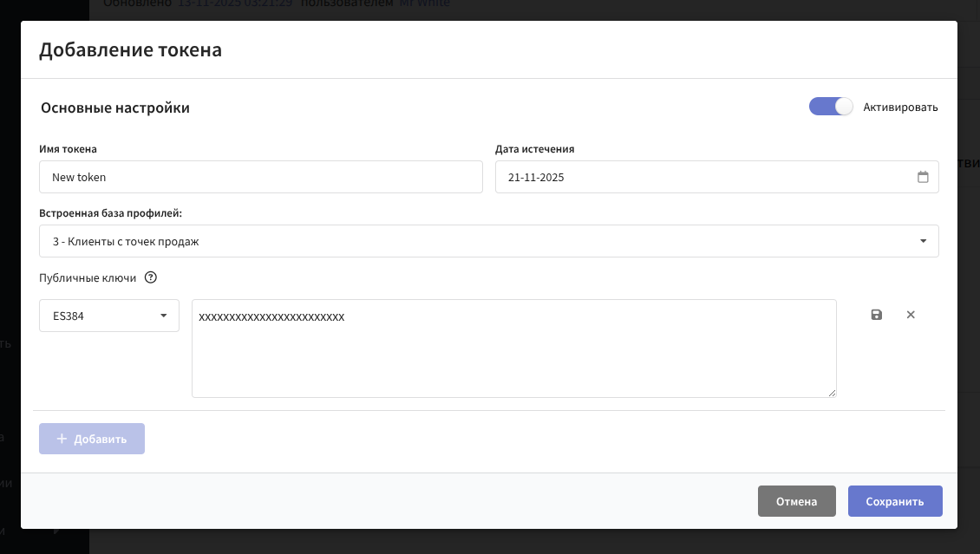Image resolution: width=980 pixels, height=554 pixels.
Task: Click inside the public key text area
Action: point(513,355)
